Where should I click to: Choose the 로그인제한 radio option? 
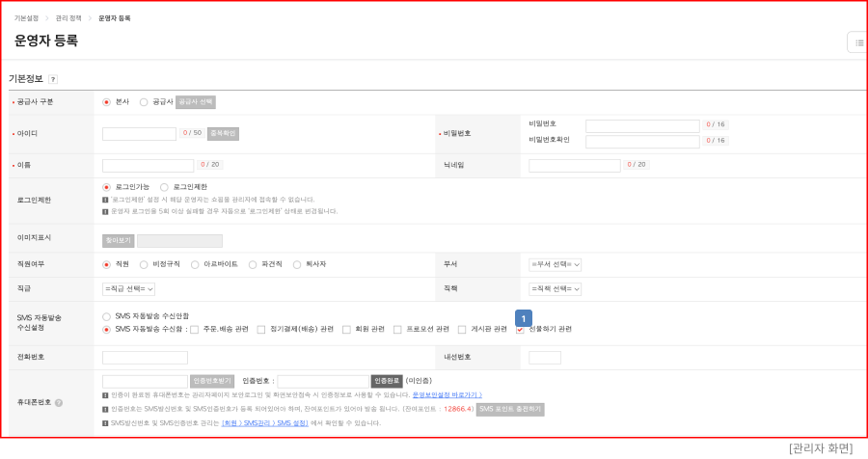click(x=164, y=187)
